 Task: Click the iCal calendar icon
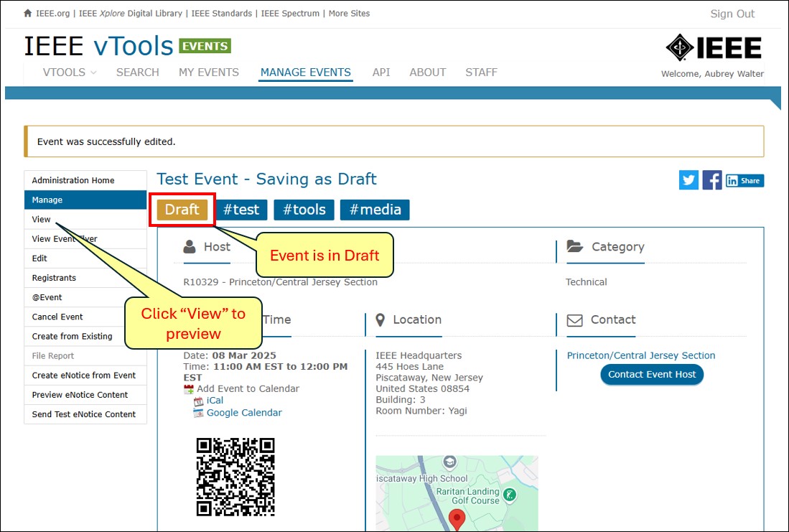[x=199, y=401]
